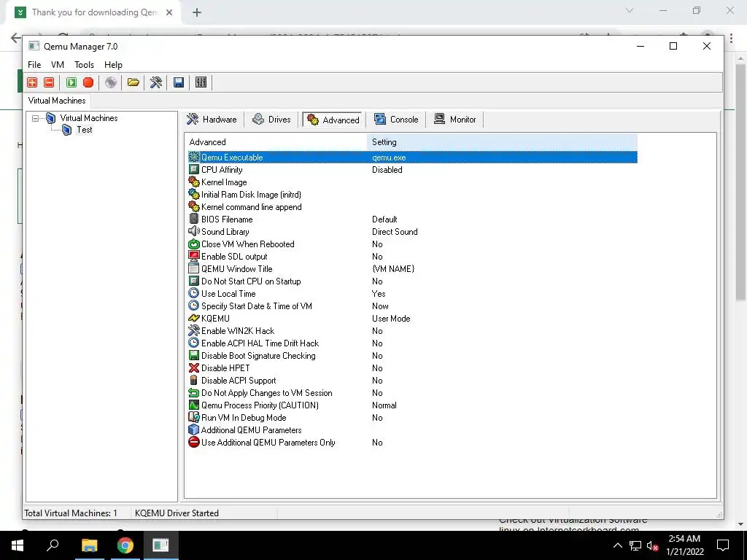Screen dimensions: 747x560
Task: Click the KQEMU Driver Started status text
Action: 177,513
